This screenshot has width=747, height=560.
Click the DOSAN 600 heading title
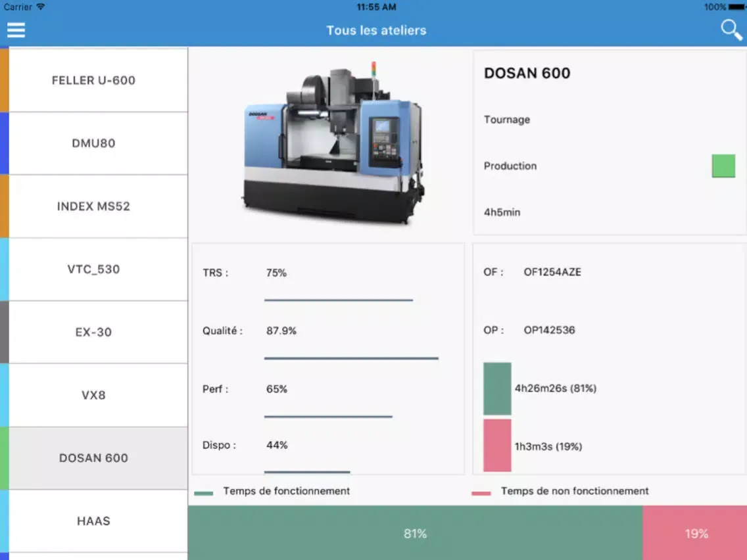527,73
